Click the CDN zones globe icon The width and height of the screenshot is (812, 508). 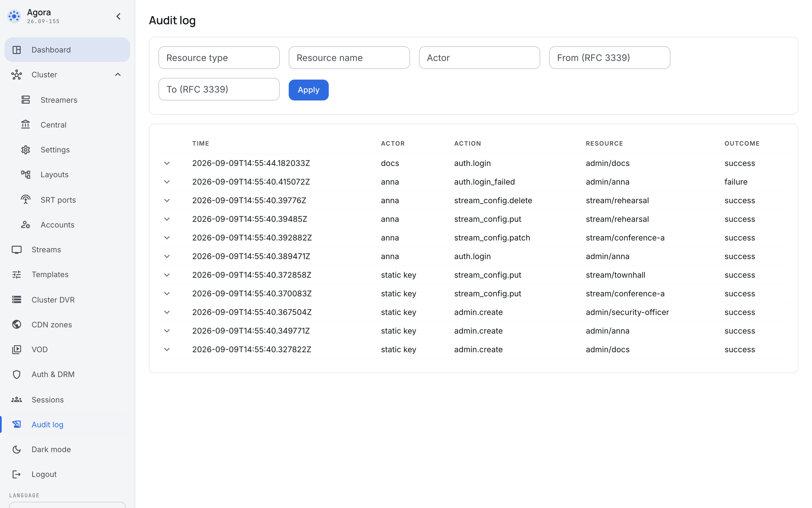17,324
